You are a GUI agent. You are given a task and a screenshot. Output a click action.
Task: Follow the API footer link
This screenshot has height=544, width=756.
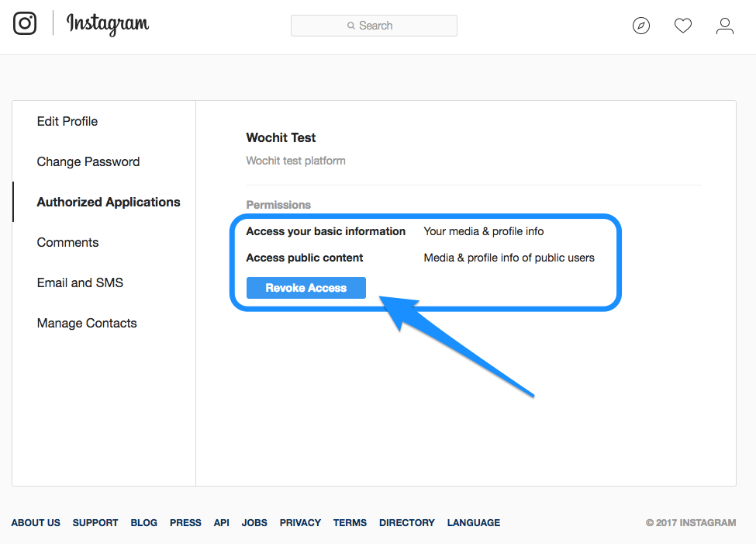pos(221,523)
